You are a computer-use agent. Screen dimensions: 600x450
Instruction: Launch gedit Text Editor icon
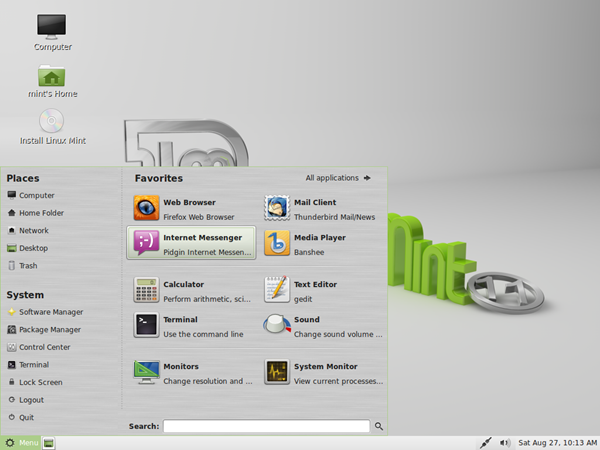coord(277,290)
